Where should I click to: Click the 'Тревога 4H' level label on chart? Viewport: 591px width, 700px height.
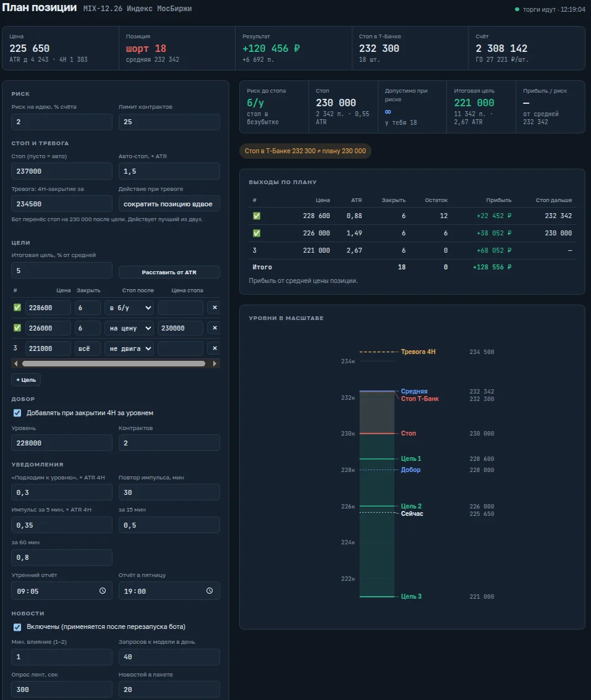[x=418, y=352]
